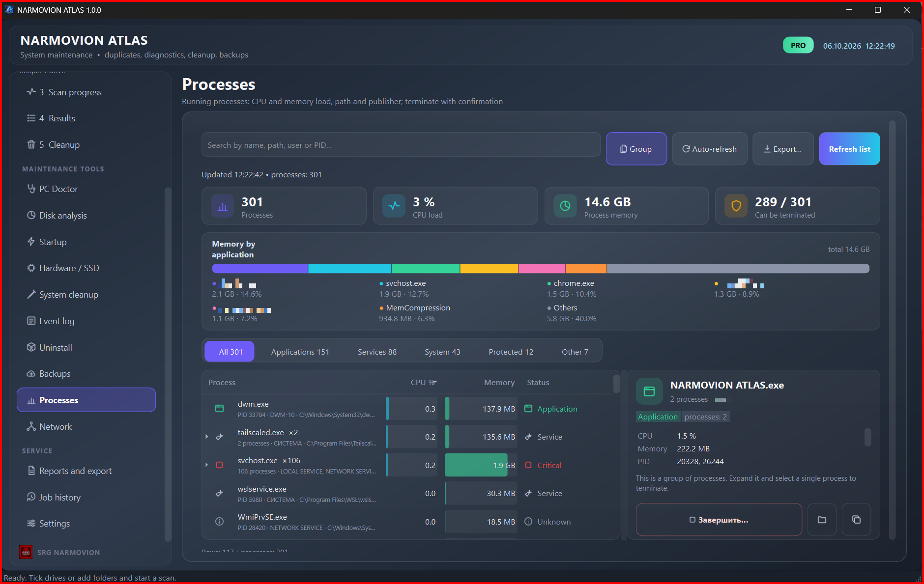This screenshot has width=924, height=584.
Task: Switch to the Services 88 tab
Action: (x=377, y=352)
